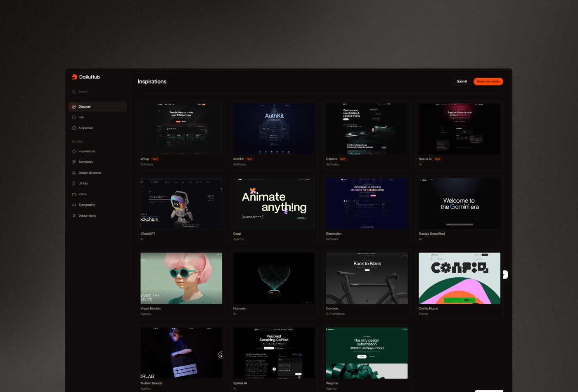Viewport: 578px width, 392px height.
Task: Click the Humane title text
Action: tap(239, 308)
